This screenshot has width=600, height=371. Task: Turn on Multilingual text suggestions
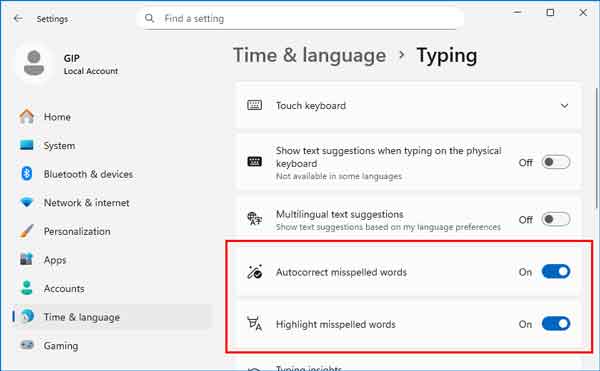coord(556,219)
